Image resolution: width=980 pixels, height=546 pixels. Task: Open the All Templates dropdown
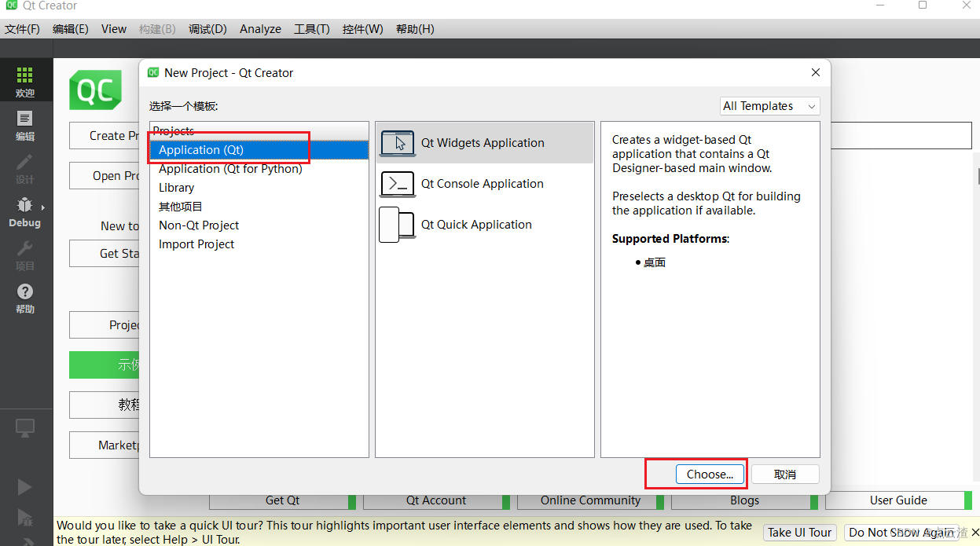[x=770, y=106]
